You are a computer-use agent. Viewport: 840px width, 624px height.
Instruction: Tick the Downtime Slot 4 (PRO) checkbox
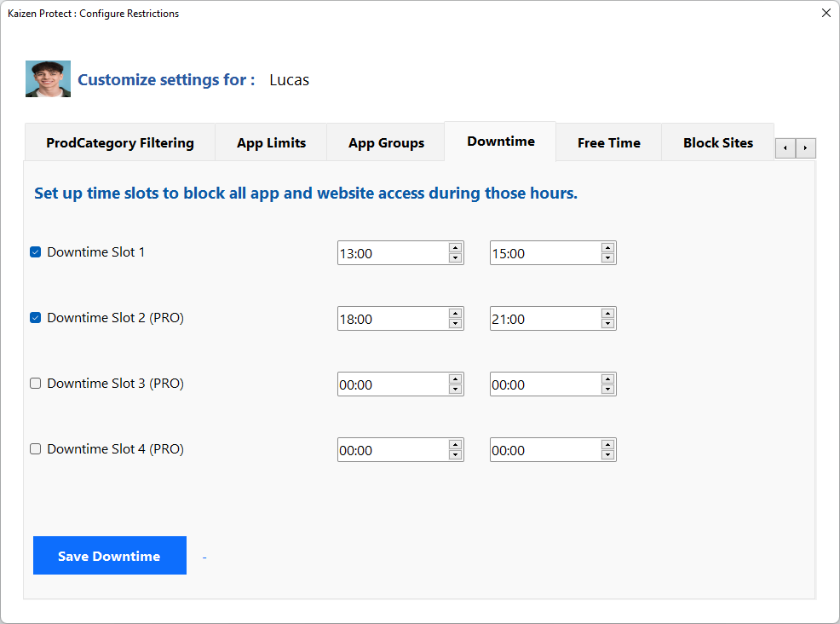pos(36,449)
